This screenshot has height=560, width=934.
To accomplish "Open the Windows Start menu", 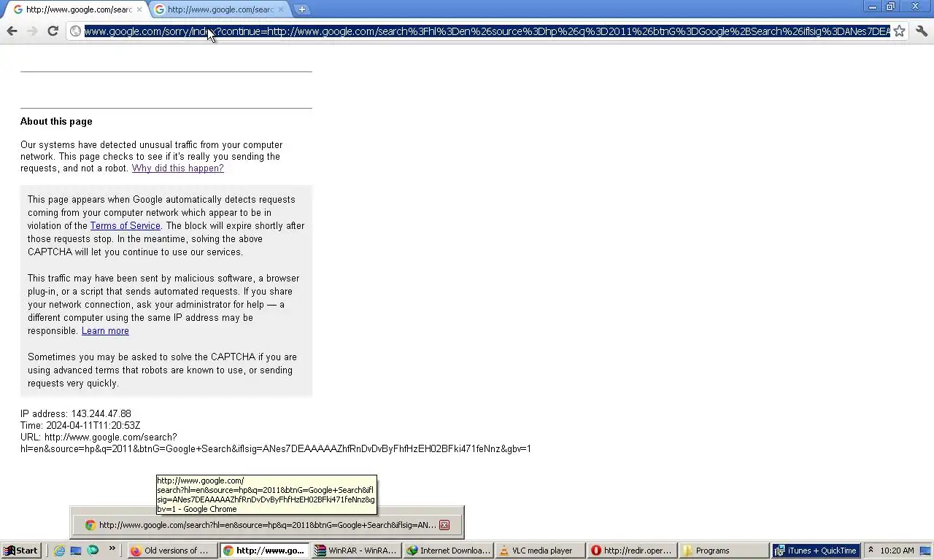I will (20, 551).
